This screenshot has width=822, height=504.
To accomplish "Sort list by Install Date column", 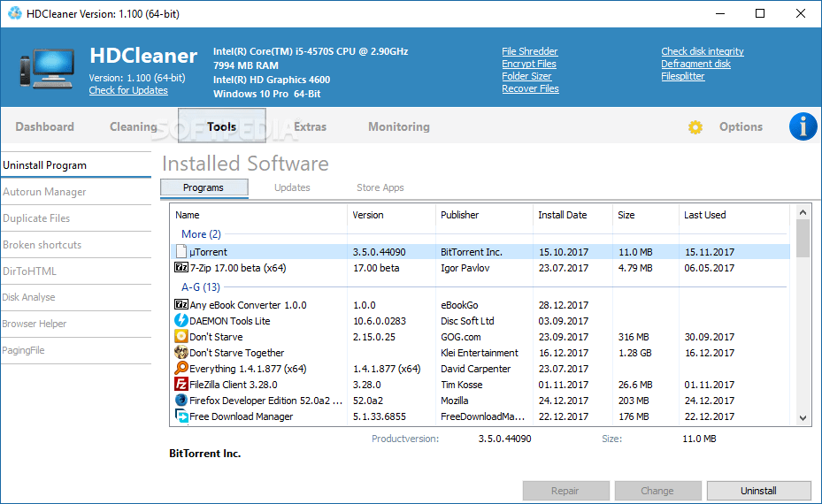I will point(562,215).
